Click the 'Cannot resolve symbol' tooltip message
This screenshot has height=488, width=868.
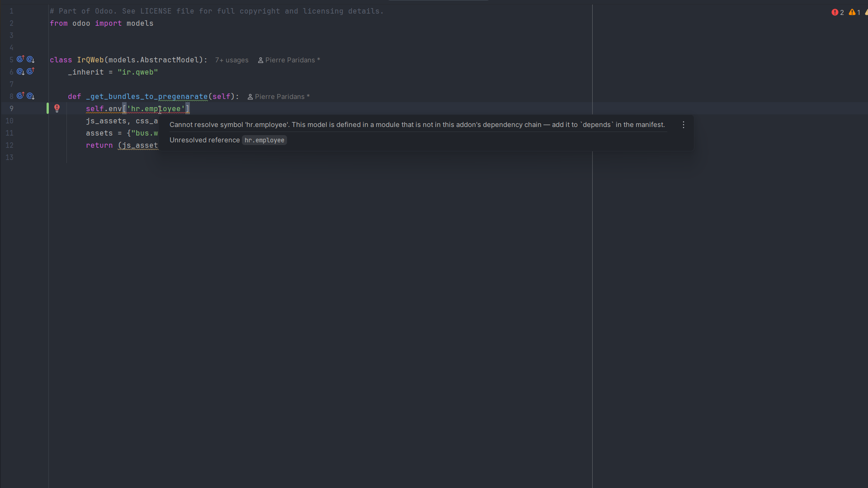(417, 125)
